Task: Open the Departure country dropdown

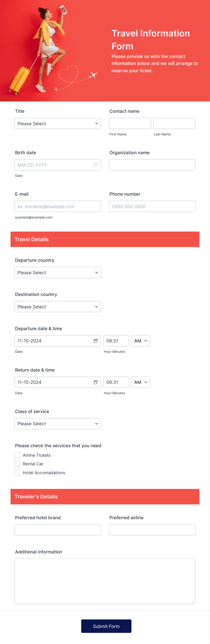Action: coord(58,272)
